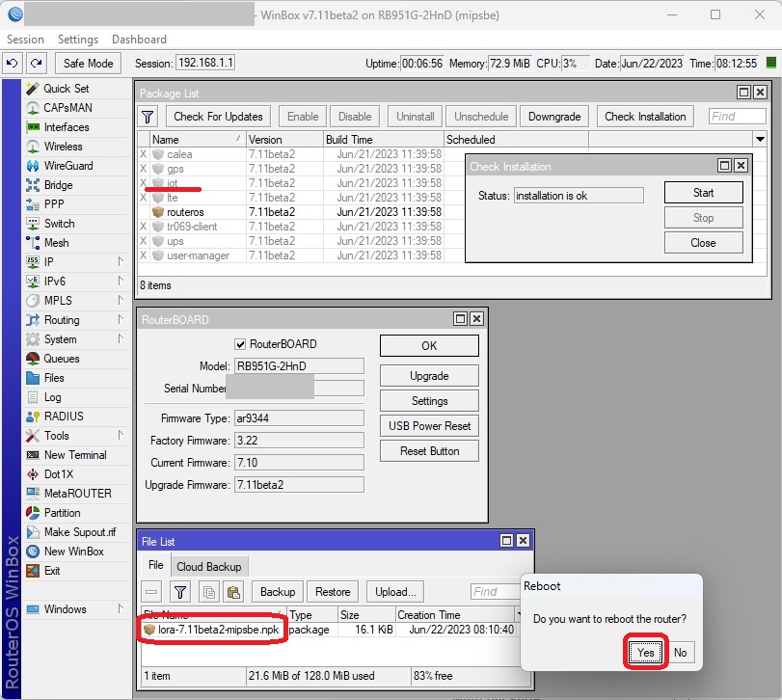
Task: Click the Find field in File List
Action: (495, 592)
